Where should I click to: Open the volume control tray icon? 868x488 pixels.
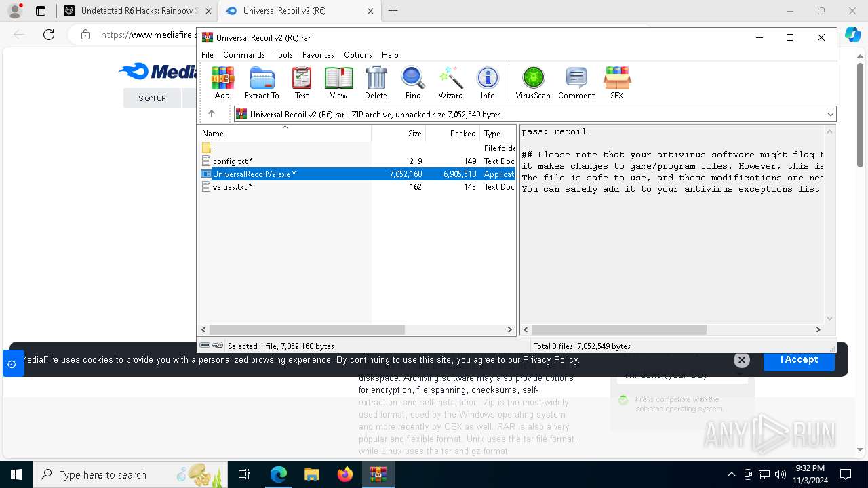tap(780, 474)
